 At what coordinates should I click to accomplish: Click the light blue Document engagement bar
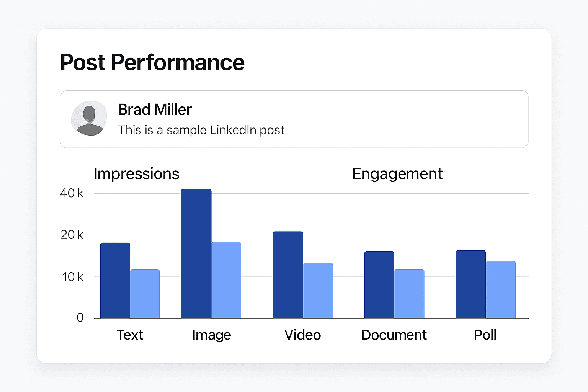[409, 294]
